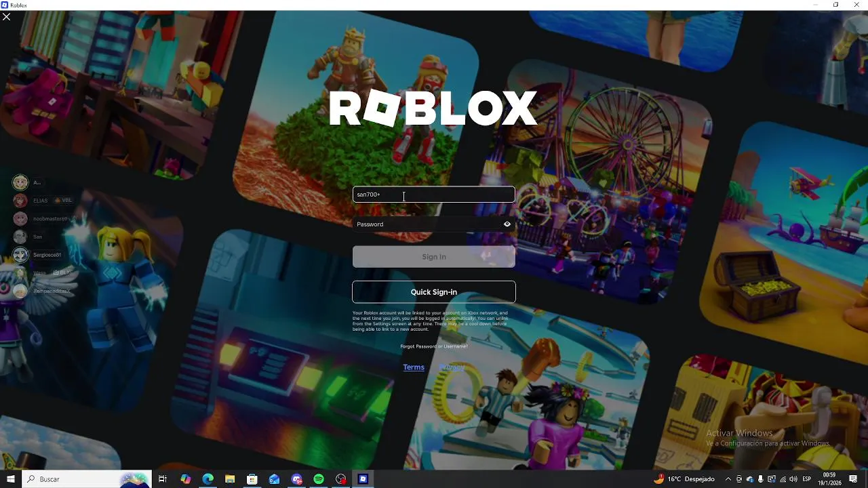
Task: Click the Roblox taskbar icon
Action: coord(363,479)
